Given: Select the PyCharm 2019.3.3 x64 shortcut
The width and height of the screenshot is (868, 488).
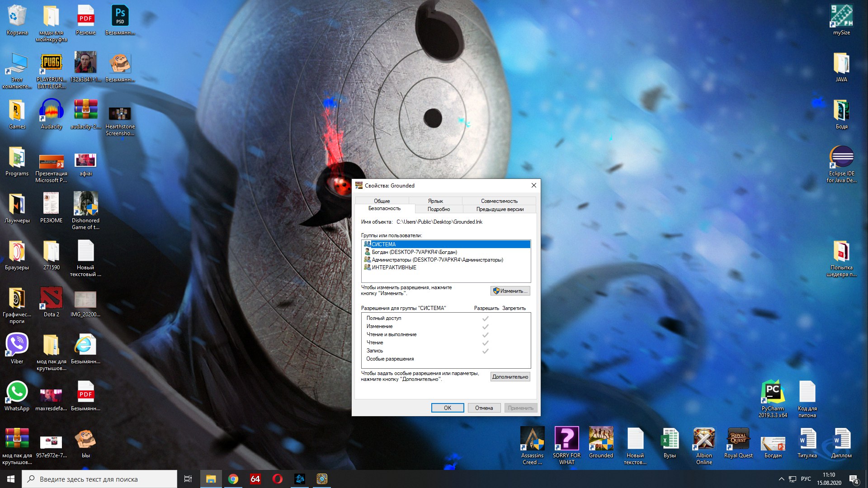Looking at the screenshot, I should pyautogui.click(x=773, y=399).
